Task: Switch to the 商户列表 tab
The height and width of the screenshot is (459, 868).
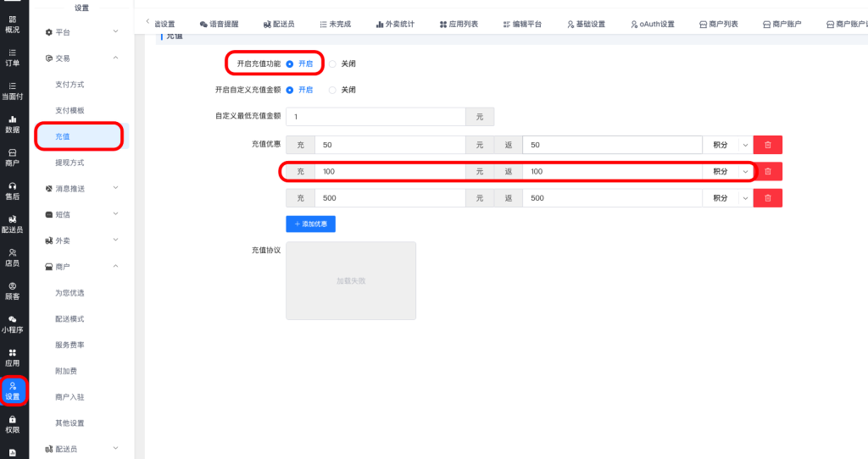Action: (x=718, y=24)
